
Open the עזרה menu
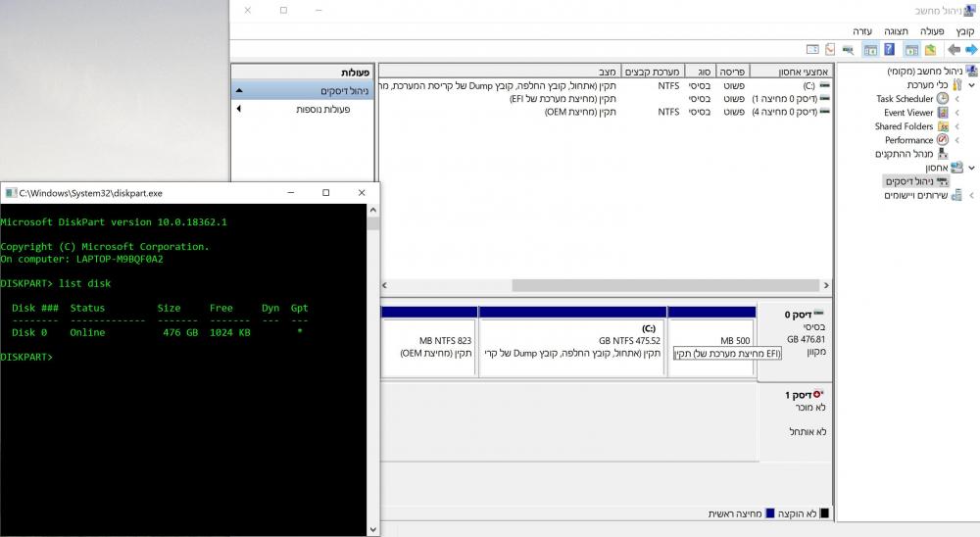click(x=861, y=31)
